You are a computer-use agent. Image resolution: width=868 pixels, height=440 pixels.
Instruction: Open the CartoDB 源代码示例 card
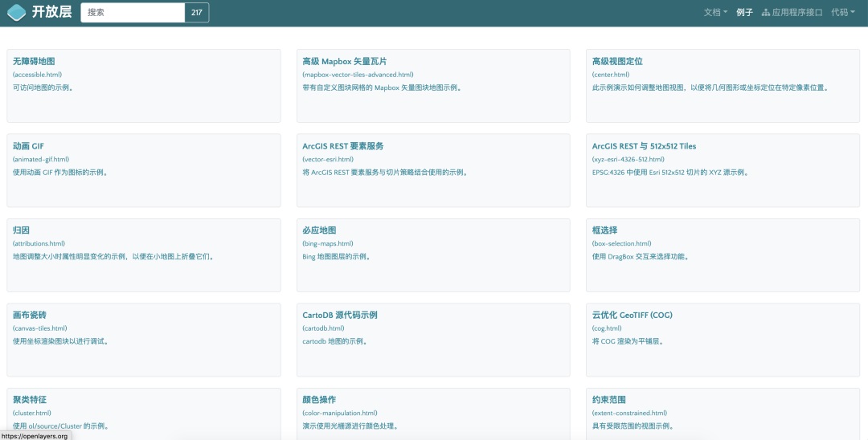[x=339, y=315]
